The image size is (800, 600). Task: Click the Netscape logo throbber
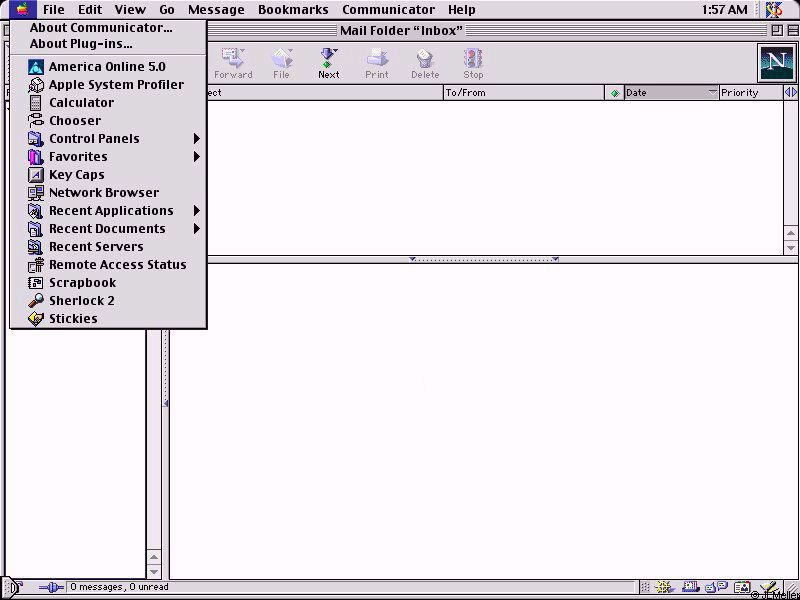click(776, 63)
